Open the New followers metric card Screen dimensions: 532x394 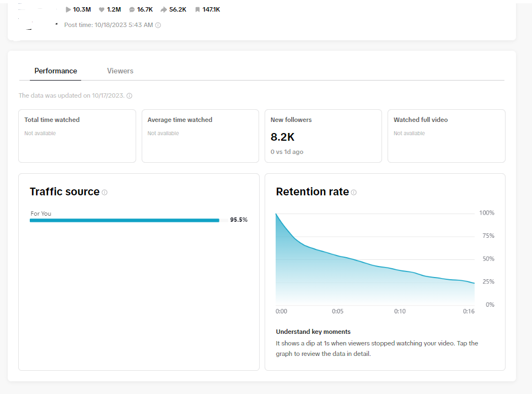click(323, 136)
